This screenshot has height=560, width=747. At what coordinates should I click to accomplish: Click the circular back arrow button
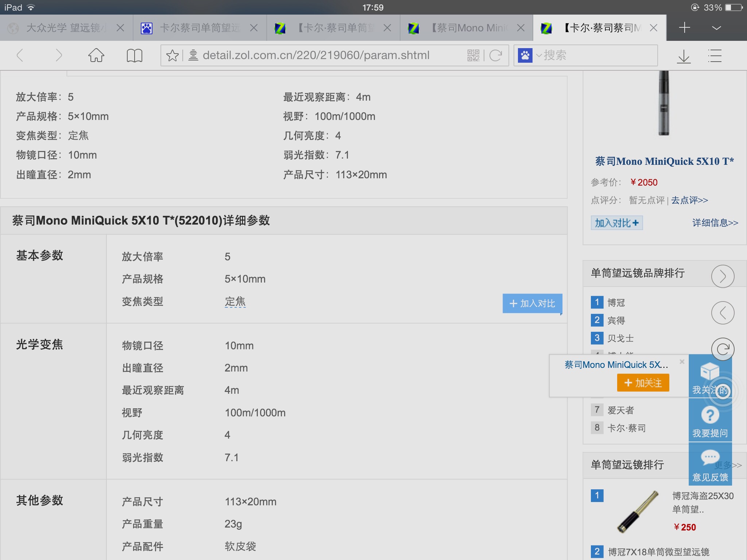723,313
